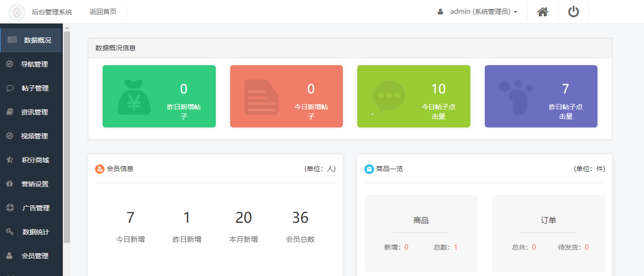Click the green 昨日新增帖子 card

[159, 96]
